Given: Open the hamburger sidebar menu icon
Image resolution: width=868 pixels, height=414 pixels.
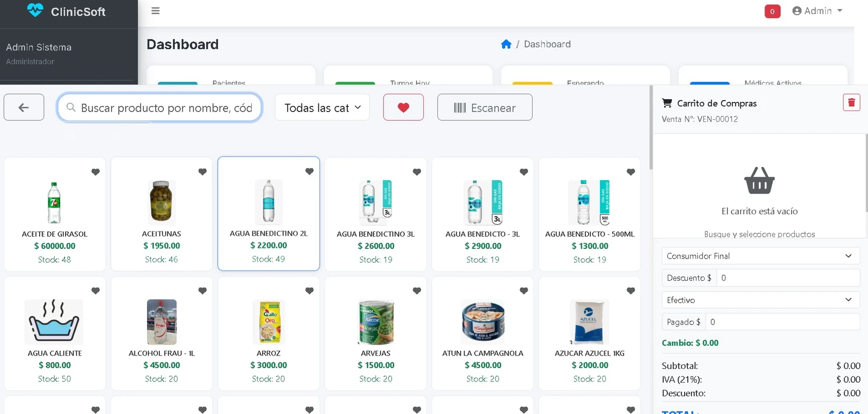Looking at the screenshot, I should click(155, 11).
